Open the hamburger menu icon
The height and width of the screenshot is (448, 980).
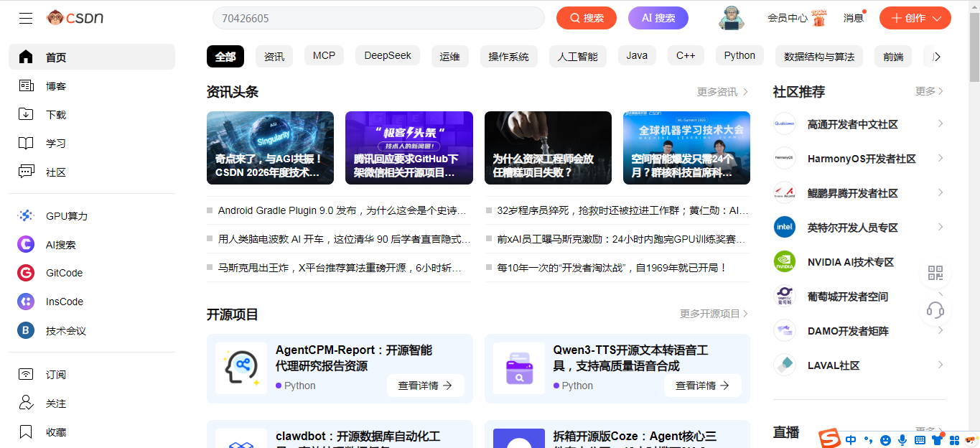[26, 18]
